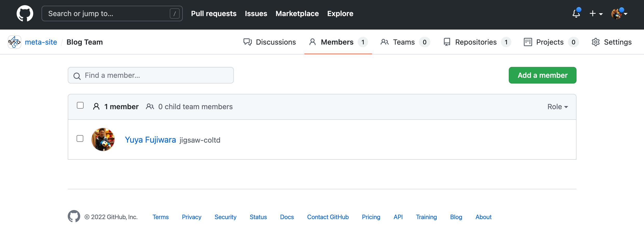This screenshot has width=644, height=244.
Task: Click the magnifier icon in member search
Action: [77, 76]
